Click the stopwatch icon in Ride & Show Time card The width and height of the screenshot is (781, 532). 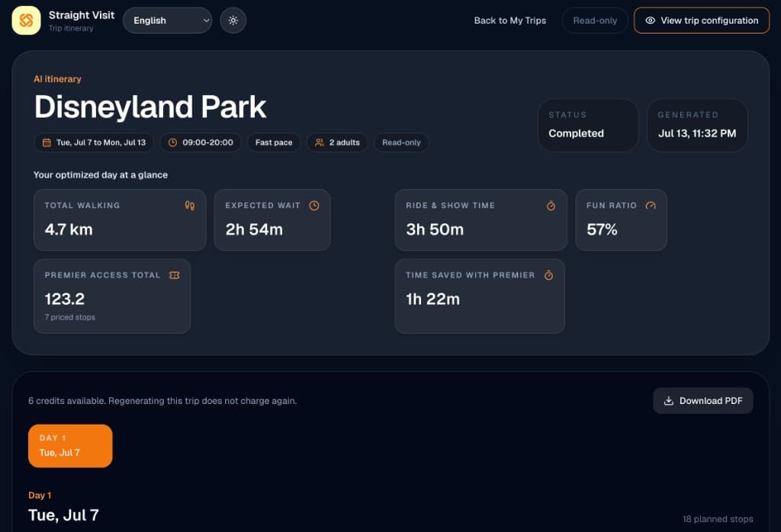pos(551,206)
